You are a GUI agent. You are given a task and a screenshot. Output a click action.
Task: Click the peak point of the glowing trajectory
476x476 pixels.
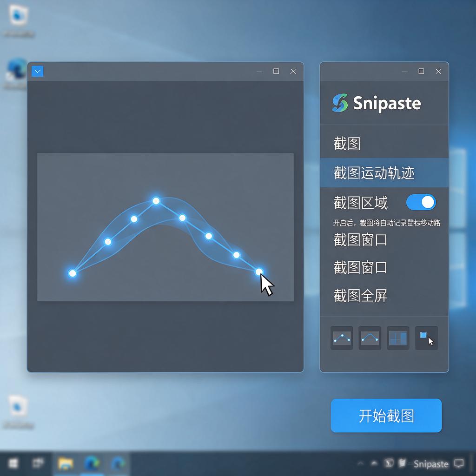coord(156,201)
